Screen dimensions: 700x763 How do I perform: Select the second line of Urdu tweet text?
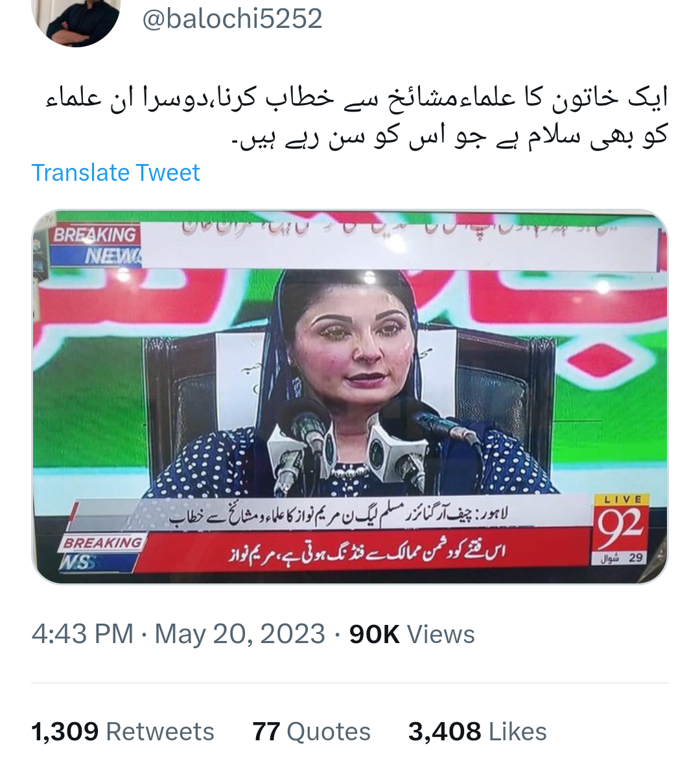click(449, 135)
